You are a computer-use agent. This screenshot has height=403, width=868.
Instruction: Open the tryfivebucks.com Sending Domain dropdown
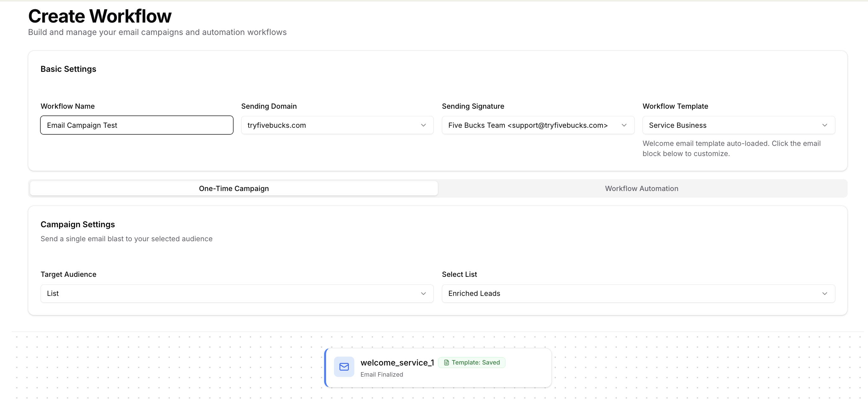(337, 125)
